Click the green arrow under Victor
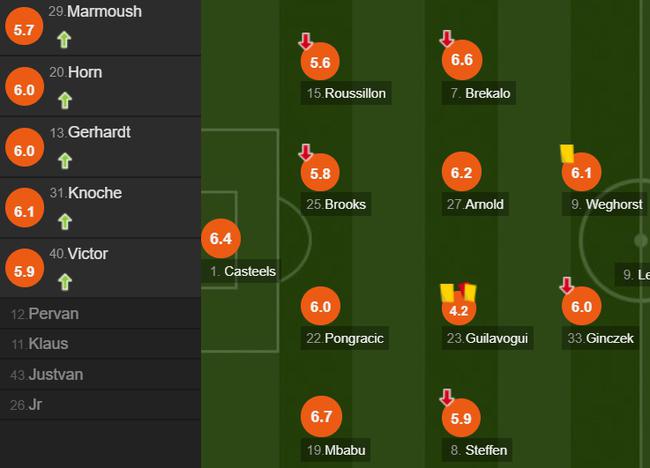This screenshot has width=650, height=468. pyautogui.click(x=65, y=282)
